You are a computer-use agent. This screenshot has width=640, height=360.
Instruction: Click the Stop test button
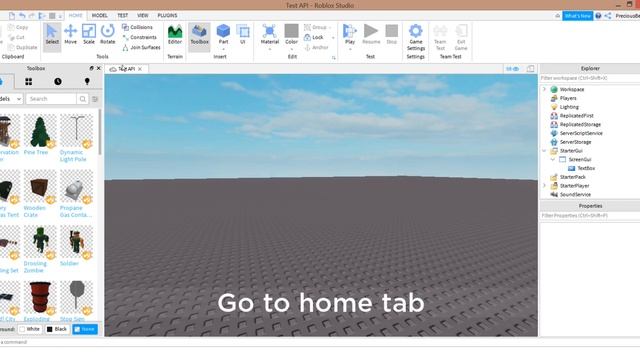[391, 35]
